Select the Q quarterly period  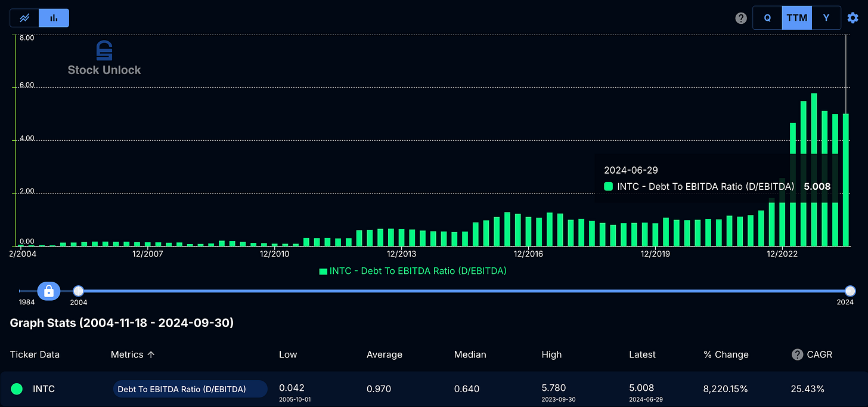coord(767,18)
